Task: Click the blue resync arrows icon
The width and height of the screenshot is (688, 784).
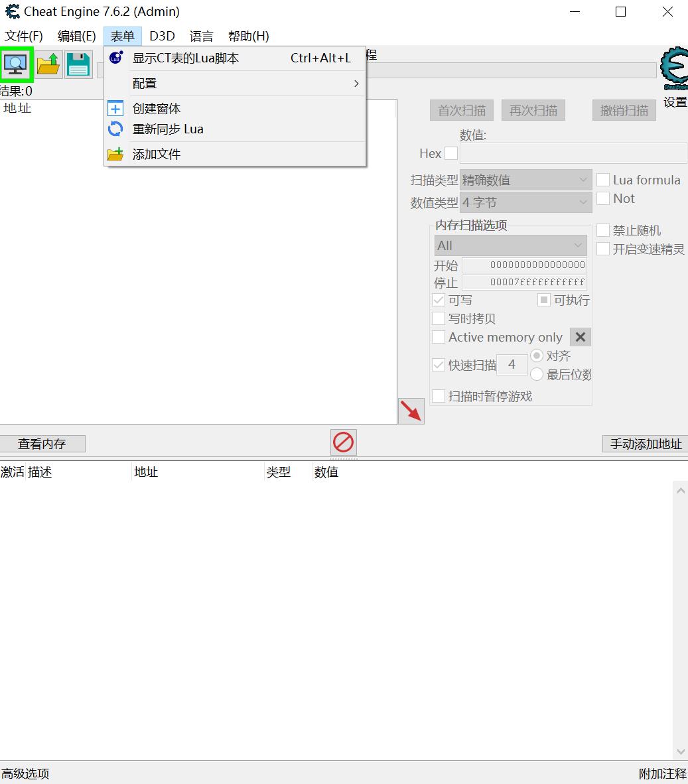Action: (x=115, y=129)
